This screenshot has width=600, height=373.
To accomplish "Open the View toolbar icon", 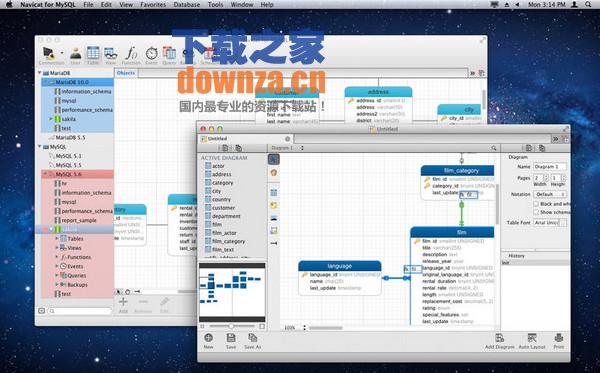I will 111,54.
